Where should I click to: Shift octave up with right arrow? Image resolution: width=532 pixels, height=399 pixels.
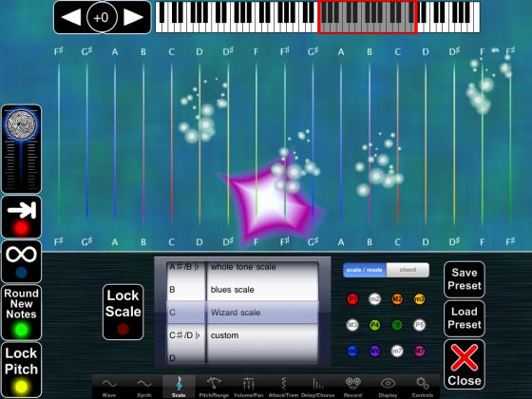[x=133, y=17]
